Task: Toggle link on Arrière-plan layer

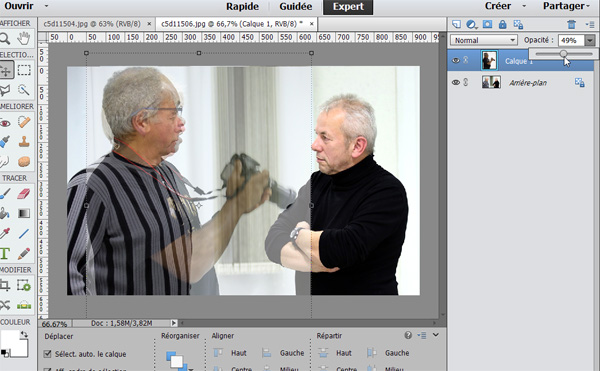Action: click(466, 82)
